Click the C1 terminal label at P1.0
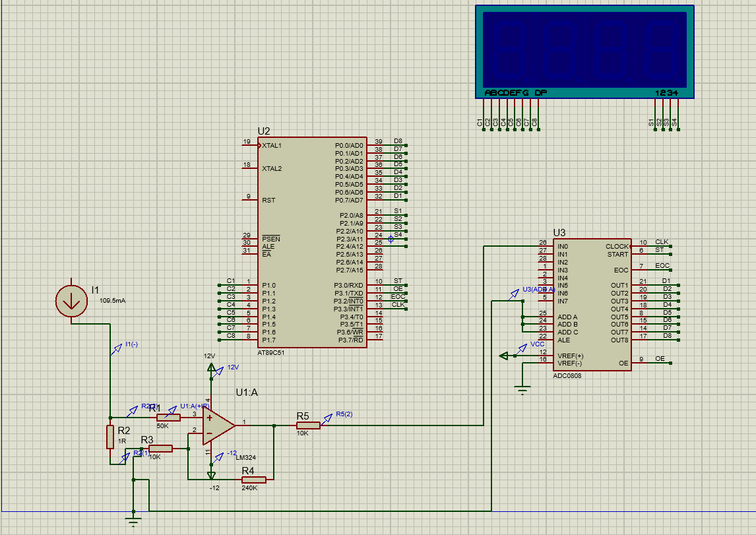This screenshot has width=756, height=535. pos(231,281)
